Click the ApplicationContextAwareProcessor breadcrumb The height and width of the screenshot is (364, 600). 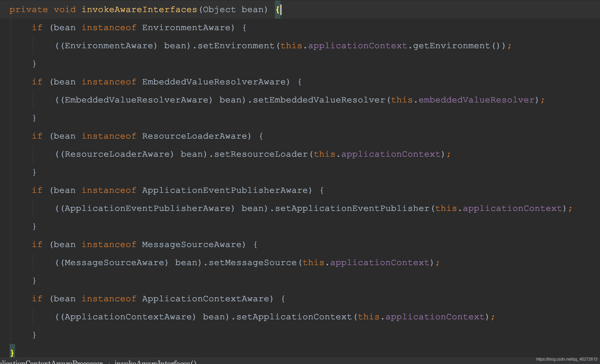51,362
